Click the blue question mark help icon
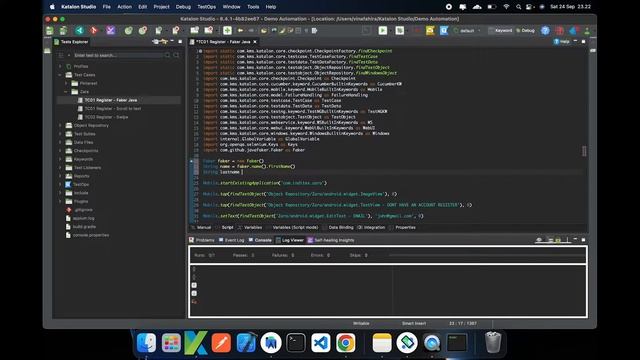This screenshot has height=360, width=640. pyautogui.click(x=545, y=31)
